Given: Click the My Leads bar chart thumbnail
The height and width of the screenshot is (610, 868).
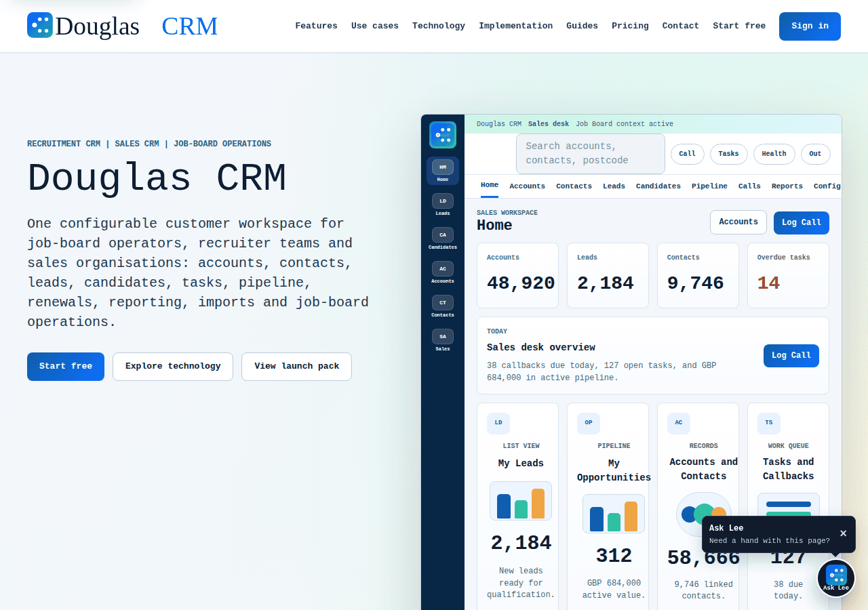Looking at the screenshot, I should (x=521, y=501).
